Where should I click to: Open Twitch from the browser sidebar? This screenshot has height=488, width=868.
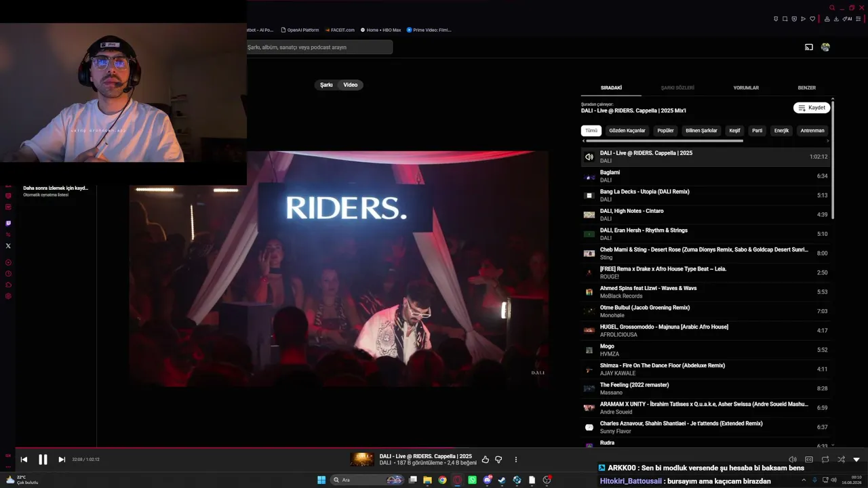(x=8, y=223)
